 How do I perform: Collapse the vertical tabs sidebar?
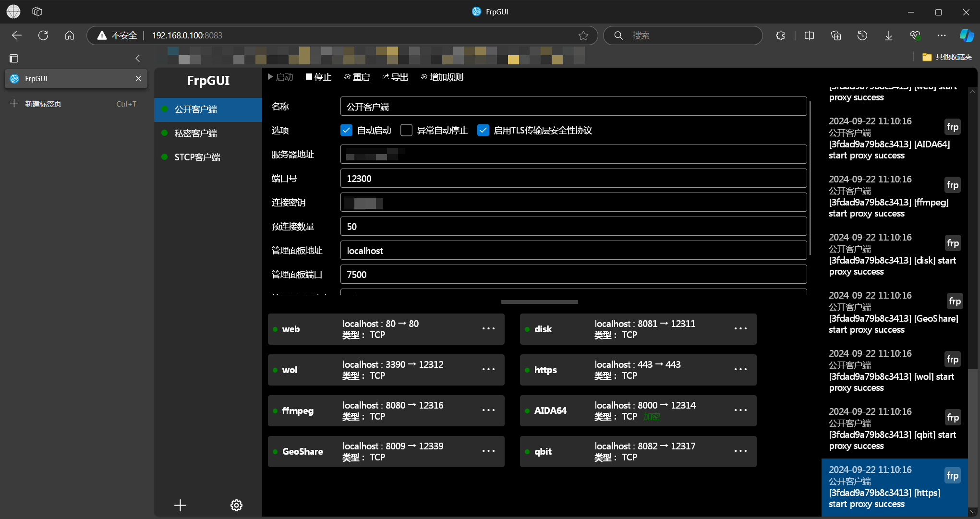coord(138,58)
